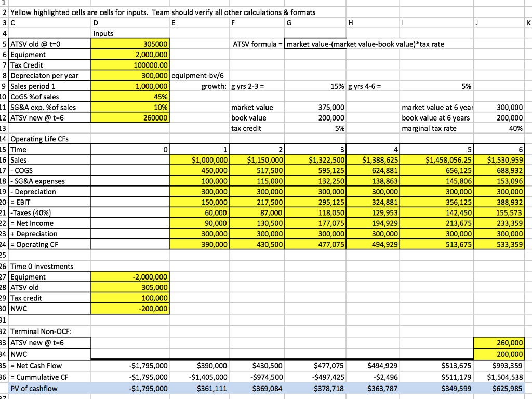Image resolution: width=532 pixels, height=399 pixels.
Task: Click the CoGS %of sales cell showing 45%
Action: click(130, 97)
